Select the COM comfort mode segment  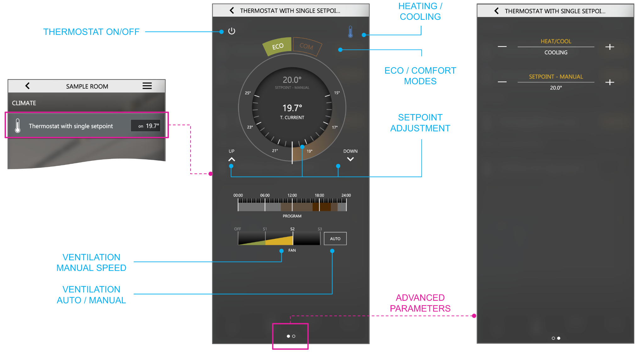pos(307,46)
